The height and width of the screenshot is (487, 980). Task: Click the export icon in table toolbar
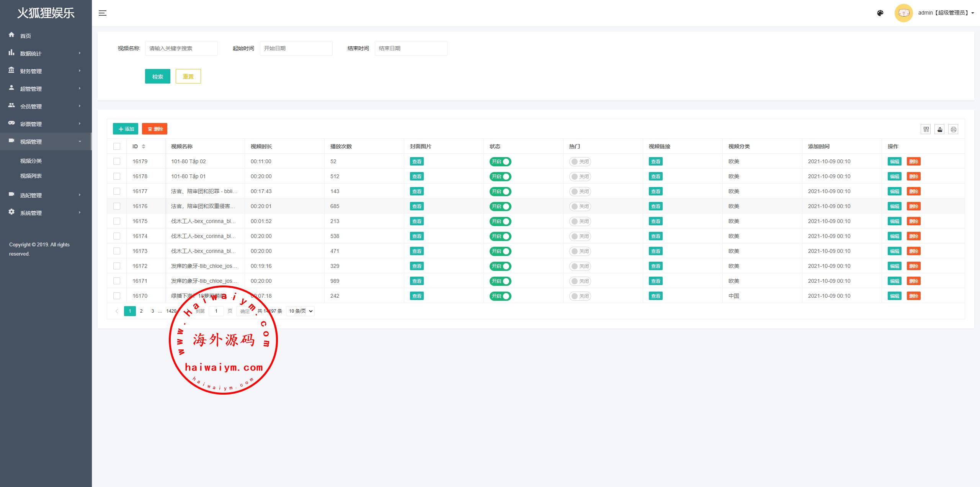tap(939, 130)
